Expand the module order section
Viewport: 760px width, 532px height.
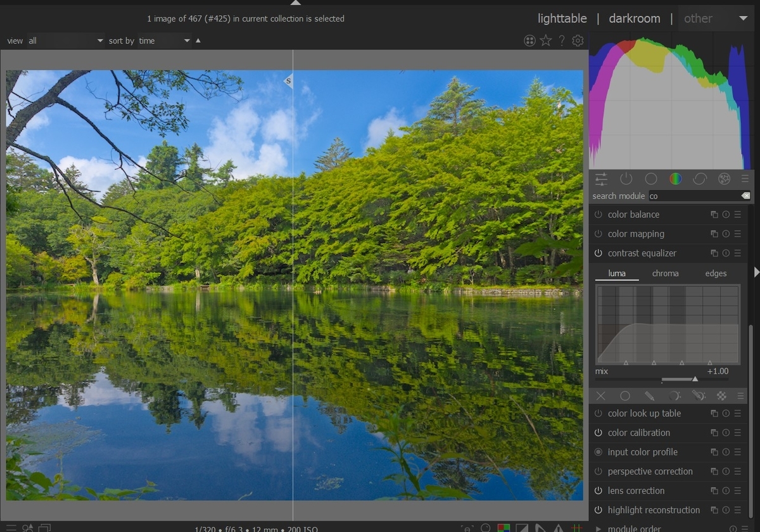click(598, 529)
